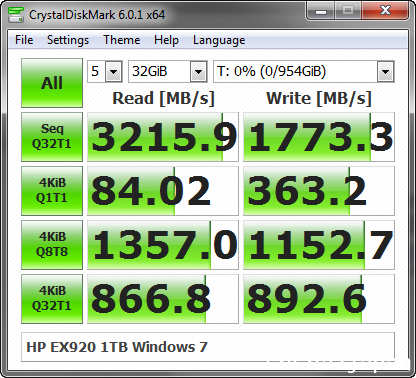Start the 4KiB Q32T1 test
The image size is (416, 378).
[x=52, y=299]
